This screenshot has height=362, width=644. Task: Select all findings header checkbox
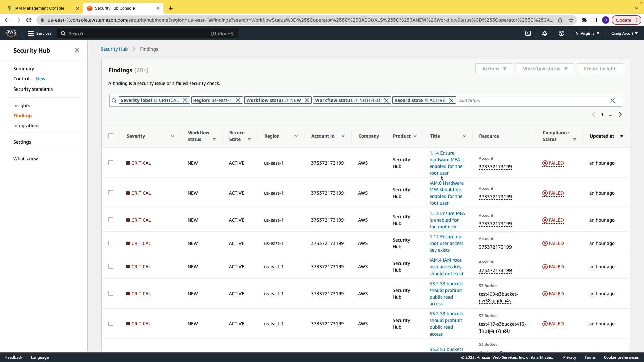pyautogui.click(x=111, y=136)
